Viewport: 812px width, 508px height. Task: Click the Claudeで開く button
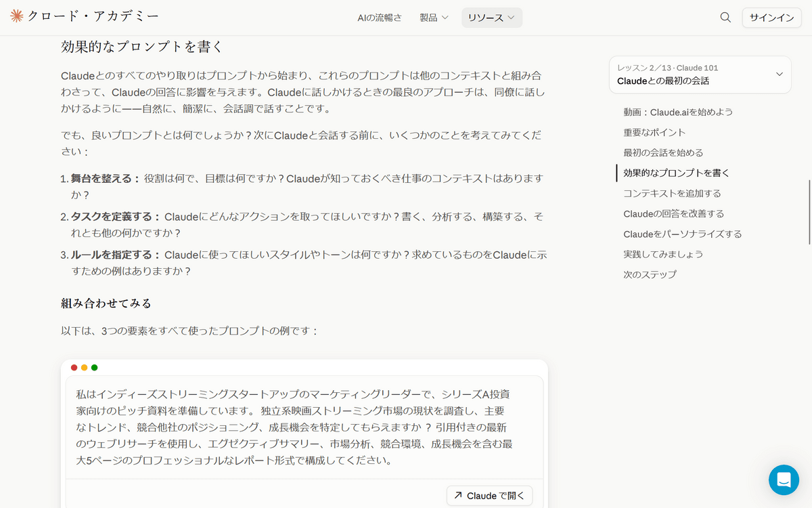pos(490,496)
